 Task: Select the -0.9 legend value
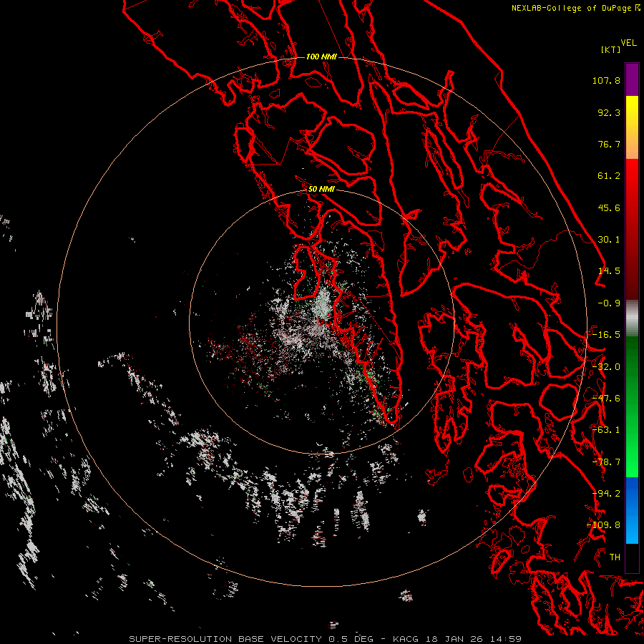pos(609,303)
